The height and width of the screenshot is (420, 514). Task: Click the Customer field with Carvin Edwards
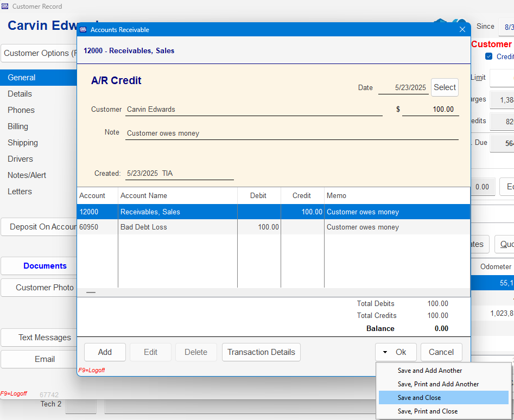[x=253, y=110]
